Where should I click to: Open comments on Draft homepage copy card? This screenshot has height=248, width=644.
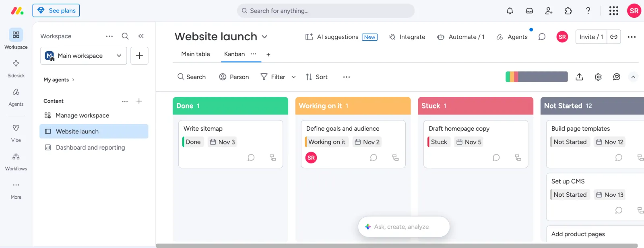(x=496, y=157)
